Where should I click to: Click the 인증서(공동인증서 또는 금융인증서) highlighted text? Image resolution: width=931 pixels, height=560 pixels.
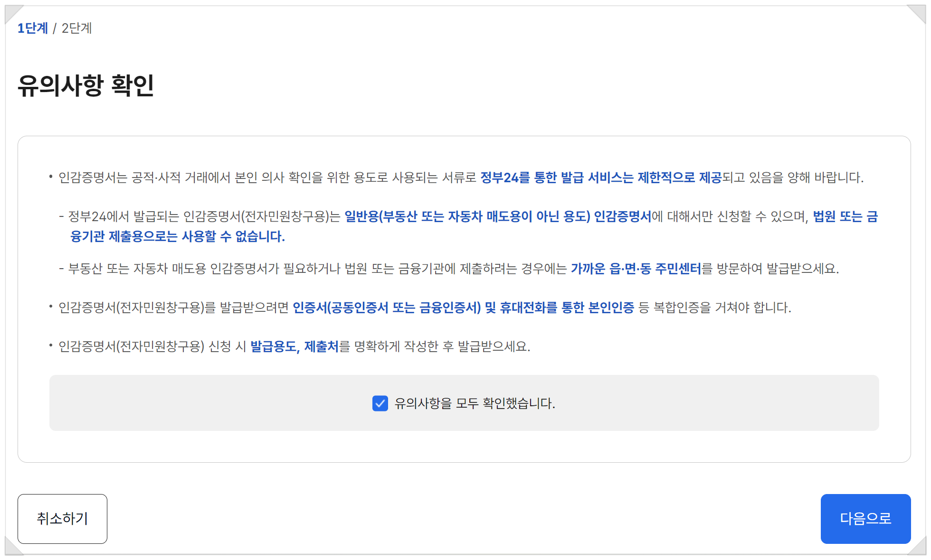[387, 308]
